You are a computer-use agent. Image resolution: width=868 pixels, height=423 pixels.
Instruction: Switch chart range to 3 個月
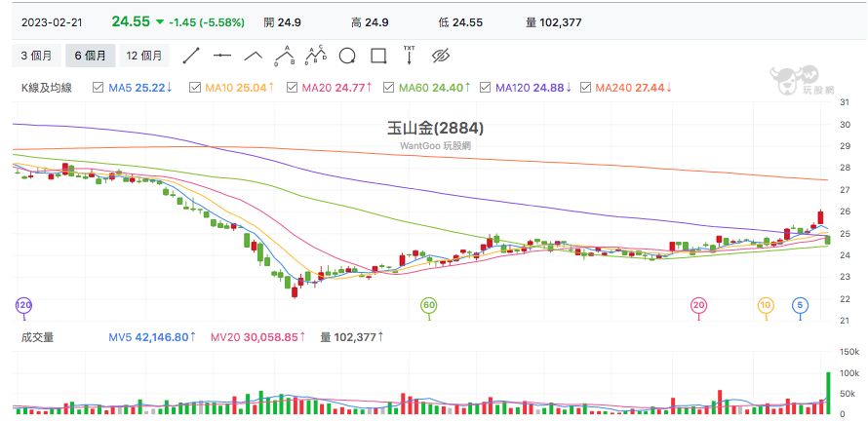(36, 56)
